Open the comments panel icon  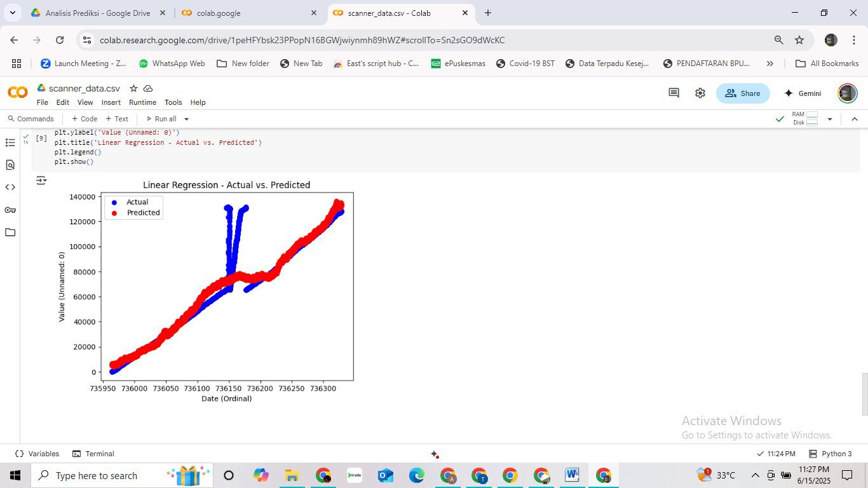(674, 93)
